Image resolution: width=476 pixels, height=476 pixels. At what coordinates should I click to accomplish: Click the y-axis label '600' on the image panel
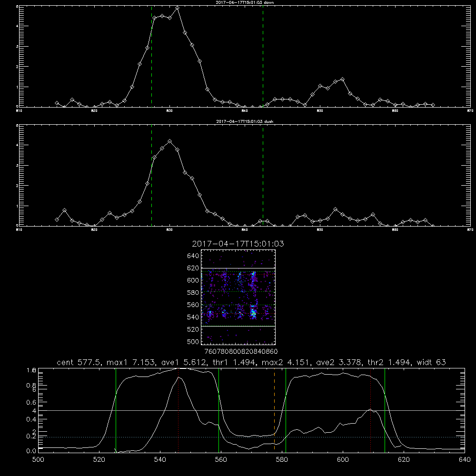pyautogui.click(x=193, y=280)
